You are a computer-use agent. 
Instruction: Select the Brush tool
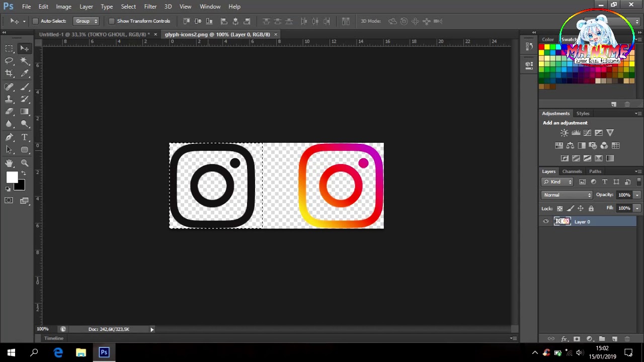pos(25,86)
